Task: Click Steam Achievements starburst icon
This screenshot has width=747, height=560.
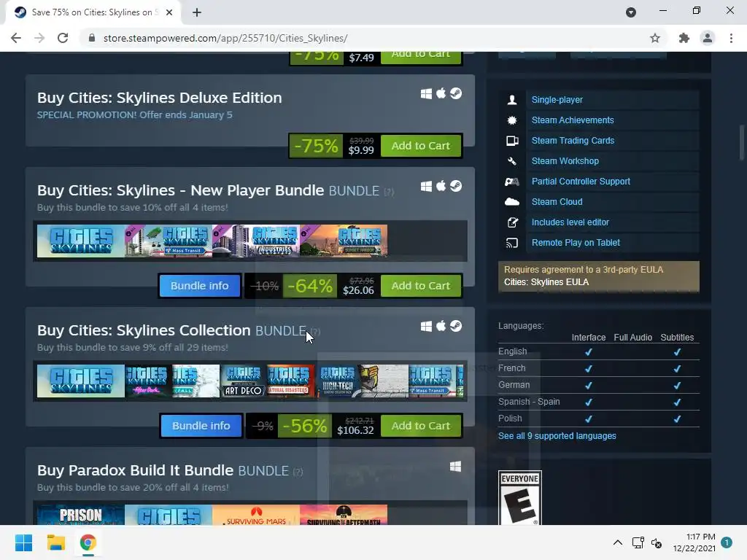Action: pyautogui.click(x=512, y=120)
